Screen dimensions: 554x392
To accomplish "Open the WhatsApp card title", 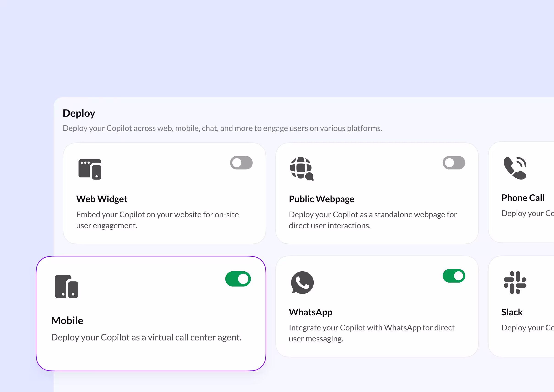I will pos(310,312).
